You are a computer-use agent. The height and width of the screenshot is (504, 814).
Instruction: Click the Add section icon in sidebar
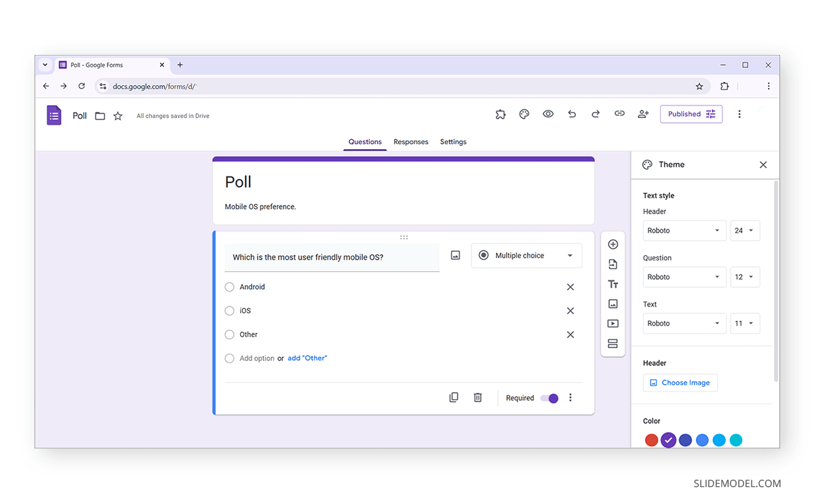pos(613,344)
